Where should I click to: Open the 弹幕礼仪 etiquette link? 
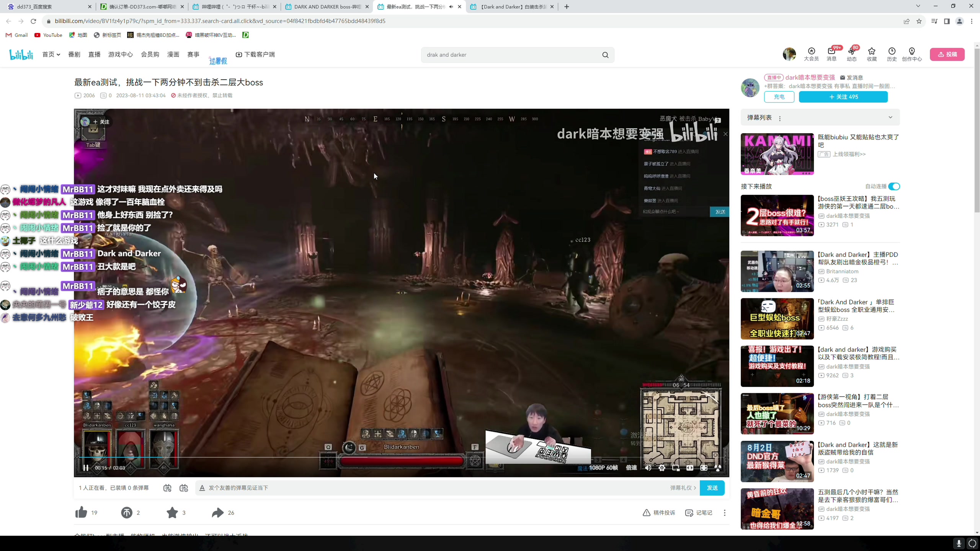683,488
